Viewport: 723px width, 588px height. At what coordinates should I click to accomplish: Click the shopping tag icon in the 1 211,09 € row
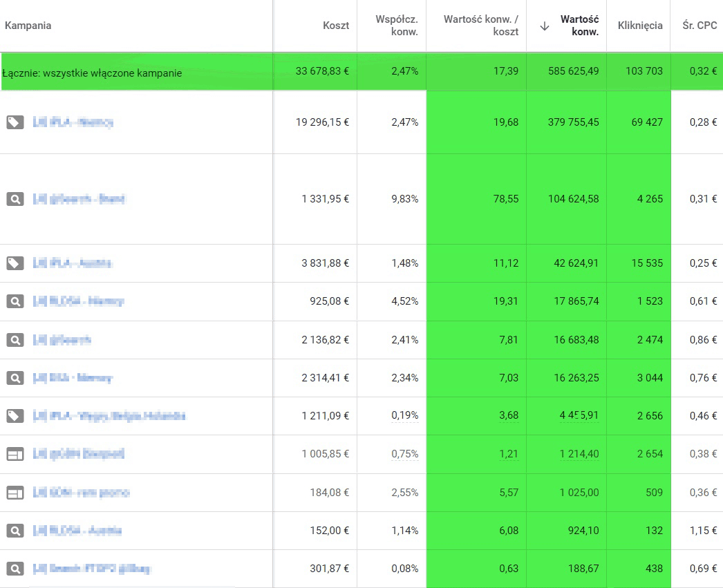[x=15, y=416]
